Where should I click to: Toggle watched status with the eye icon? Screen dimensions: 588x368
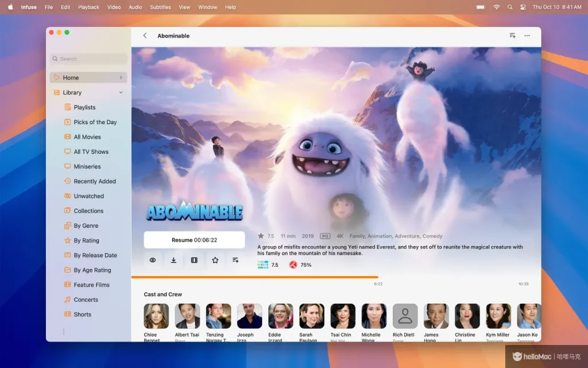[153, 260]
